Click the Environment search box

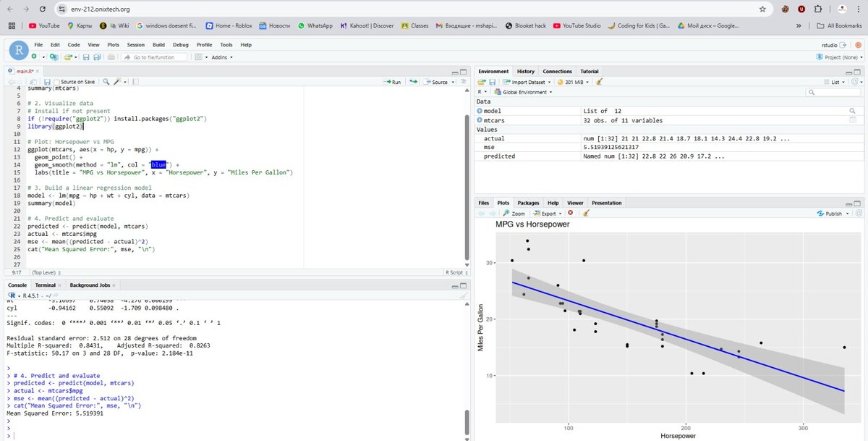coord(833,92)
